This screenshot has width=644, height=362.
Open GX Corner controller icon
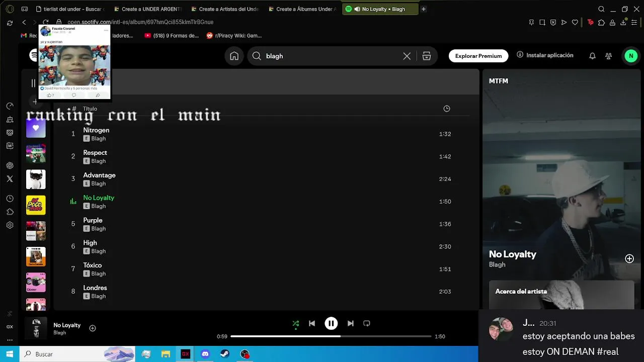coord(25,9)
